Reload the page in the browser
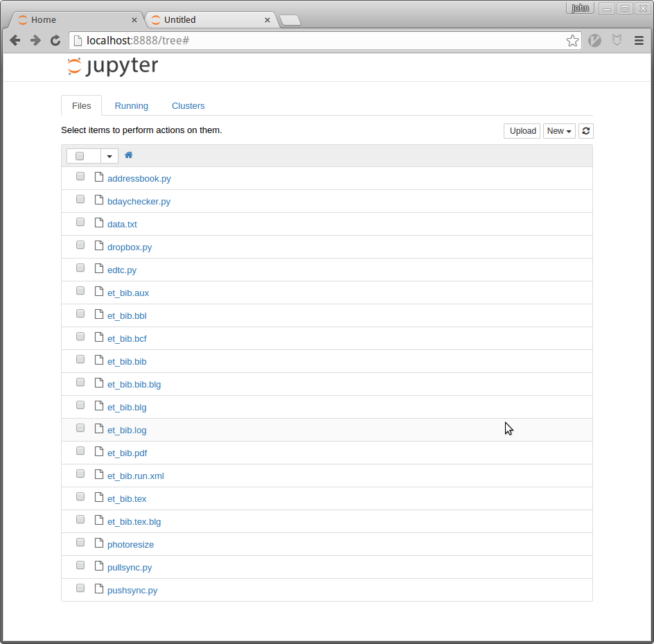Image resolution: width=654 pixels, height=644 pixels. [x=55, y=41]
